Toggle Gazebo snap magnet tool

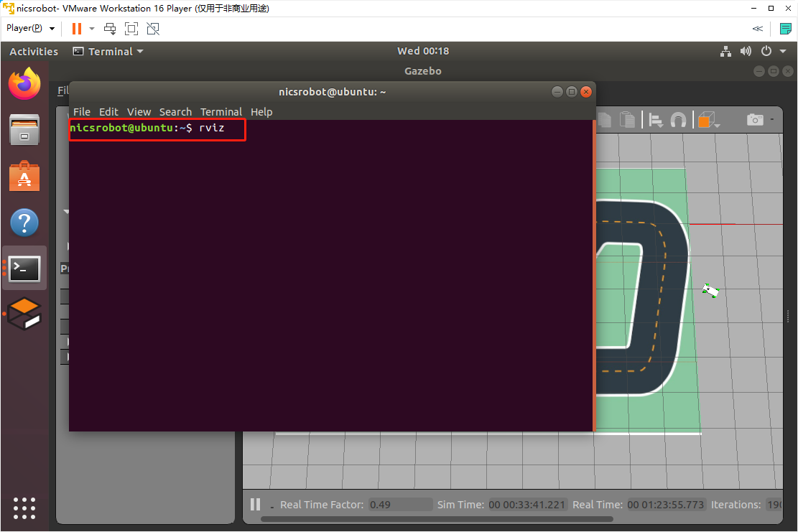(x=678, y=120)
